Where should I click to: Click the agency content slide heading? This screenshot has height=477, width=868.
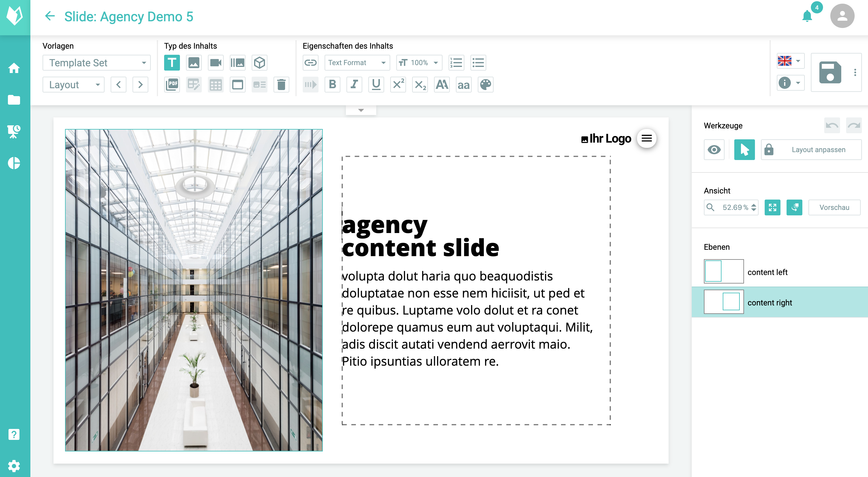click(421, 236)
